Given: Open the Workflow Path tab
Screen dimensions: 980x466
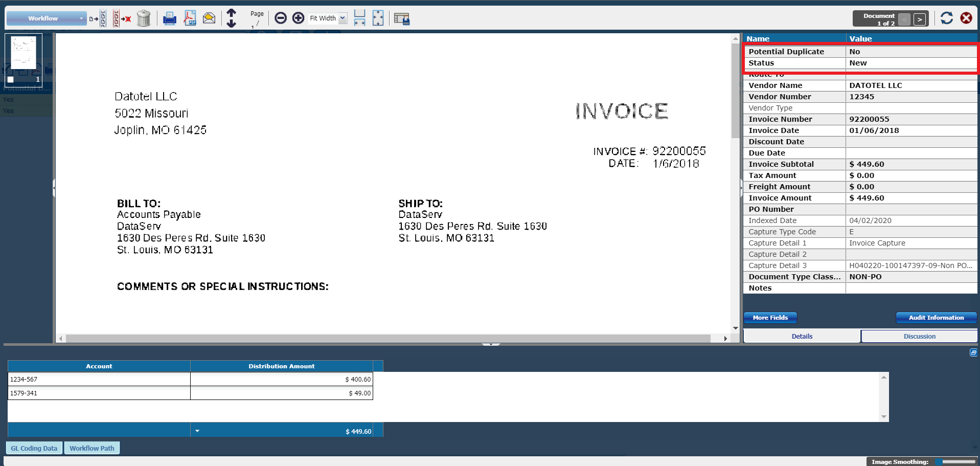Looking at the screenshot, I should (x=92, y=448).
